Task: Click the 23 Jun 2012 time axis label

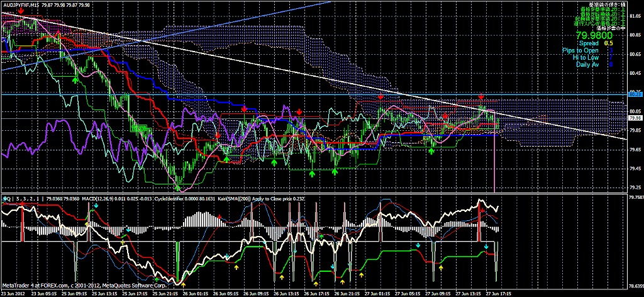Action: coord(13,293)
